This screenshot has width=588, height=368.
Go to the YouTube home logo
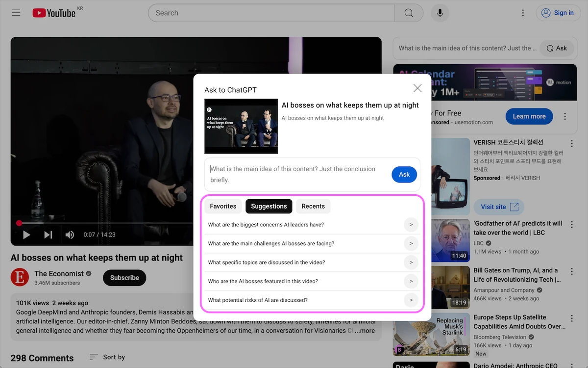coord(54,13)
